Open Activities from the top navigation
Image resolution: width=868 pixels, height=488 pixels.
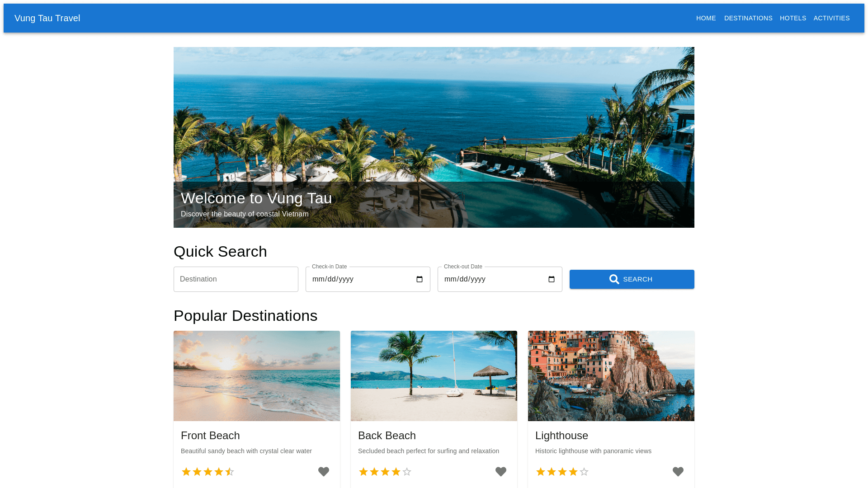[x=832, y=18]
